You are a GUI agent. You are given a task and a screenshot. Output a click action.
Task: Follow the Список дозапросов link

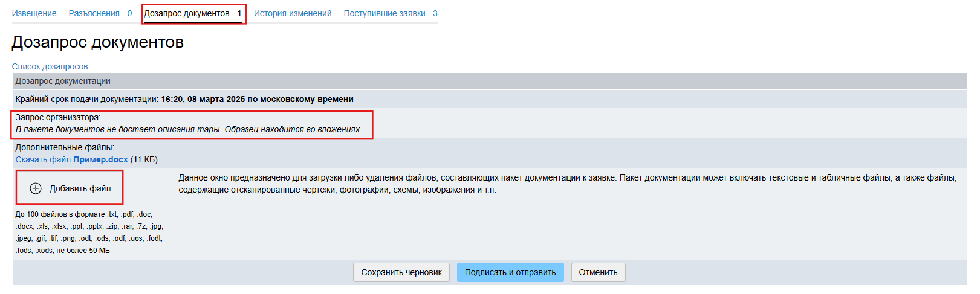(50, 66)
